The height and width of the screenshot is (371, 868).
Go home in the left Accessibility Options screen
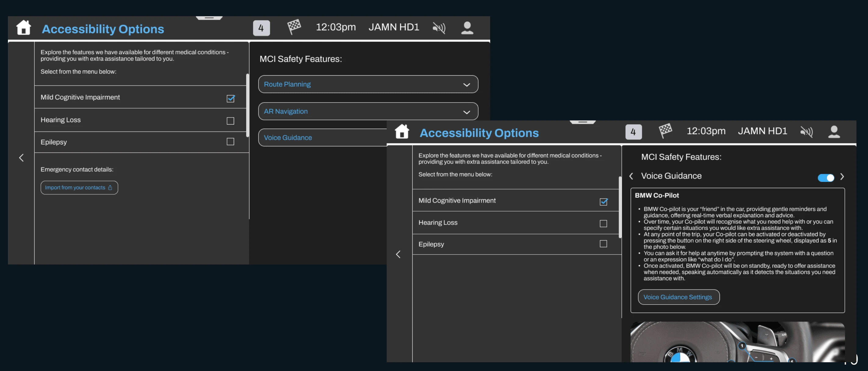23,28
